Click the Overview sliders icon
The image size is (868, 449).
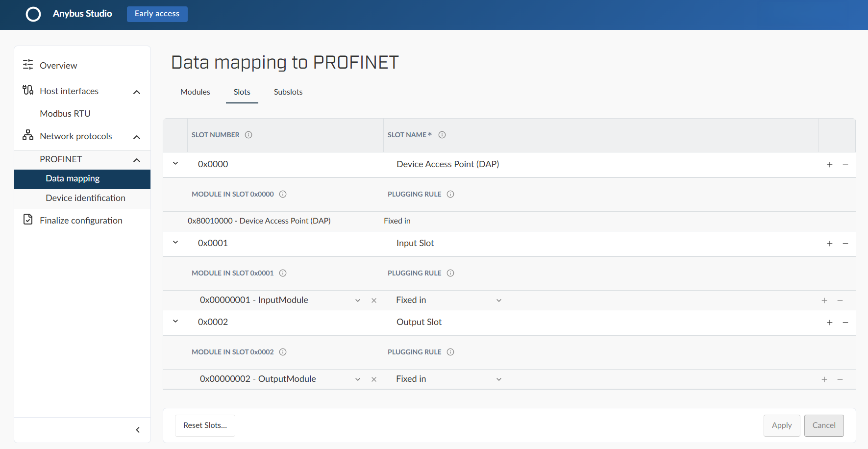click(28, 65)
